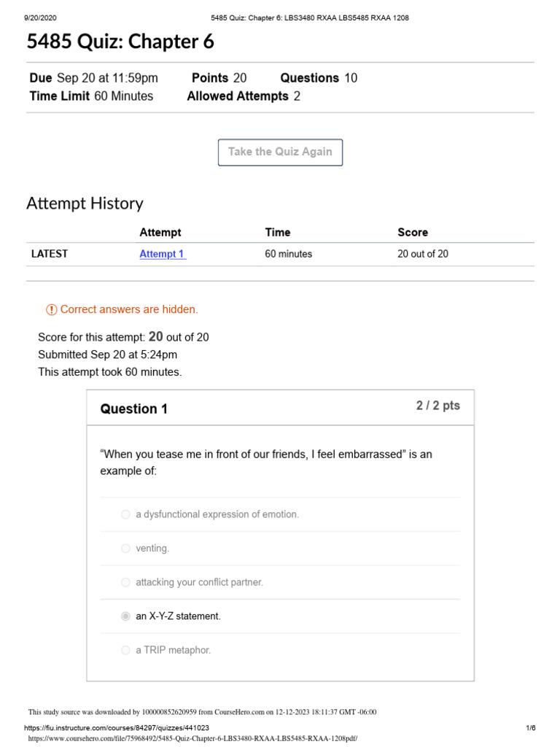
Task: Choose 'attacking your conflict partner' radio button
Action: (125, 582)
